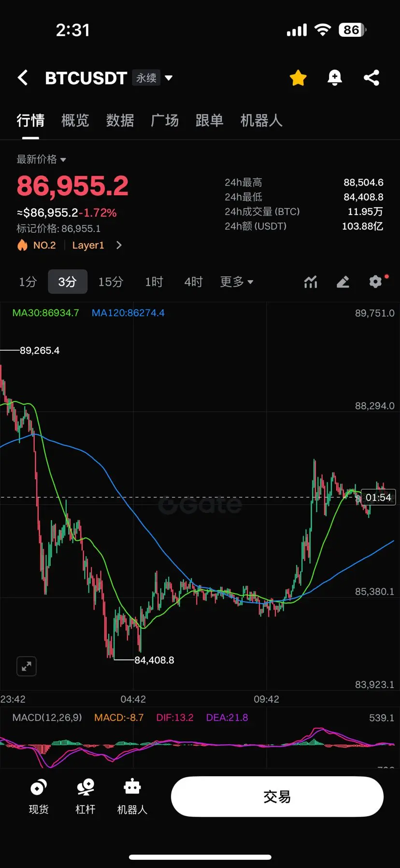Switch to the 机器人 top tab
Screen dimensions: 400x868
coord(261,120)
